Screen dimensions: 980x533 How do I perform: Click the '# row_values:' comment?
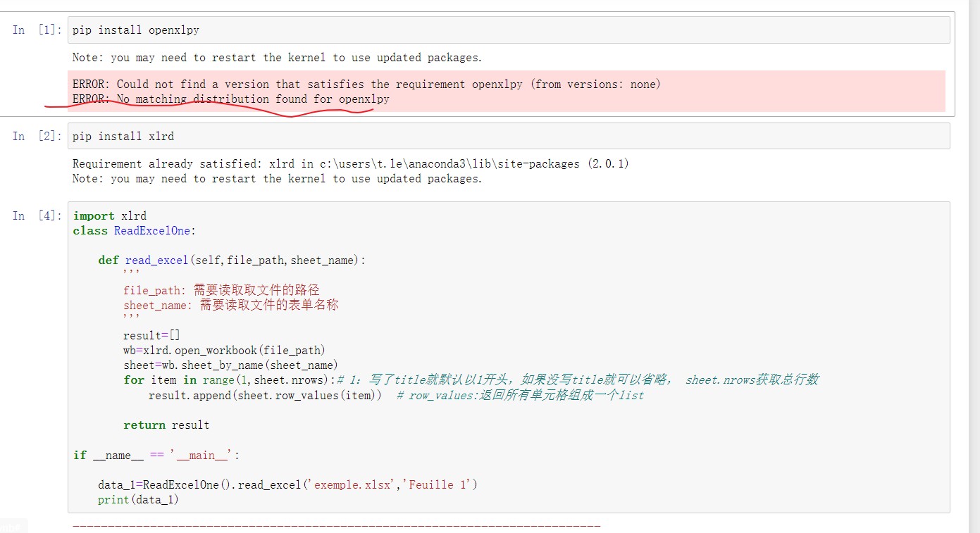[x=521, y=395]
